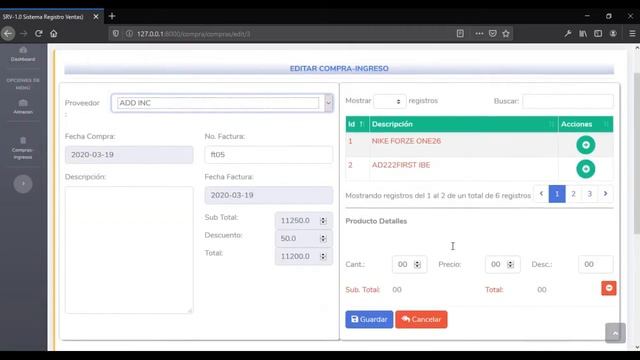Go to page 1 of the table
640x360 pixels.
tap(557, 194)
